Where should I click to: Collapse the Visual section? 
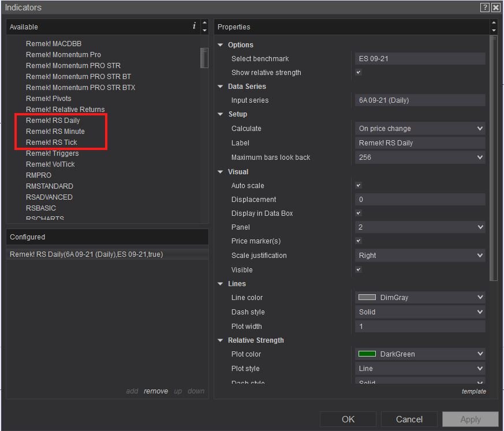coord(221,172)
